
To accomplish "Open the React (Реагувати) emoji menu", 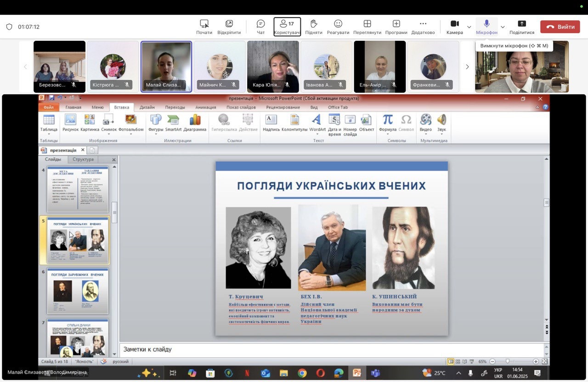I will coord(338,27).
